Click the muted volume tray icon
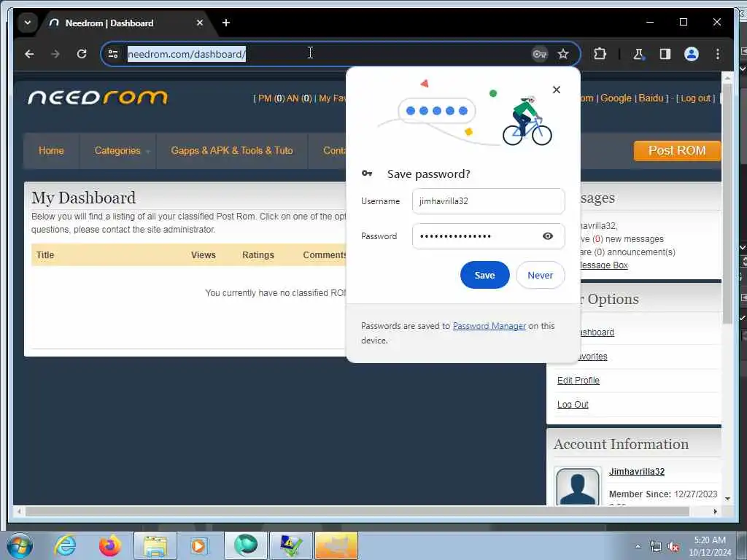The image size is (747, 560). pyautogui.click(x=673, y=547)
